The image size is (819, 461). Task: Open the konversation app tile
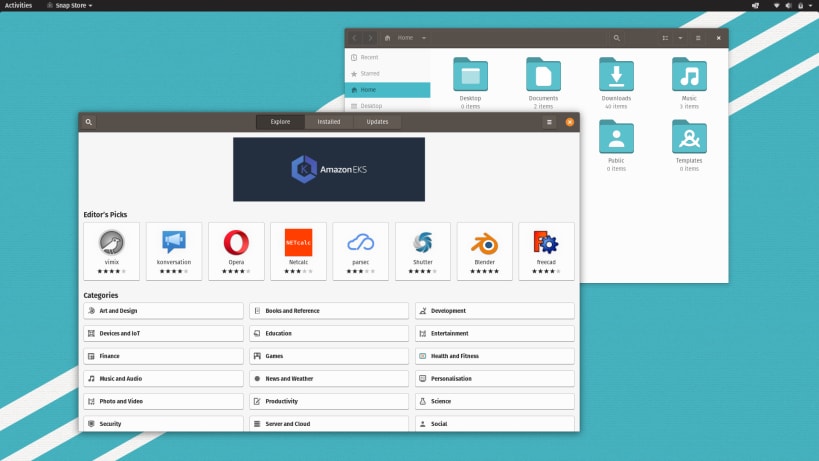click(x=174, y=251)
